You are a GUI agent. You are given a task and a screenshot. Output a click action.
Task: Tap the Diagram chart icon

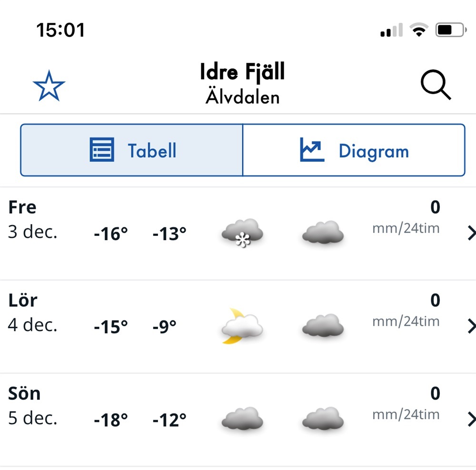tap(312, 149)
